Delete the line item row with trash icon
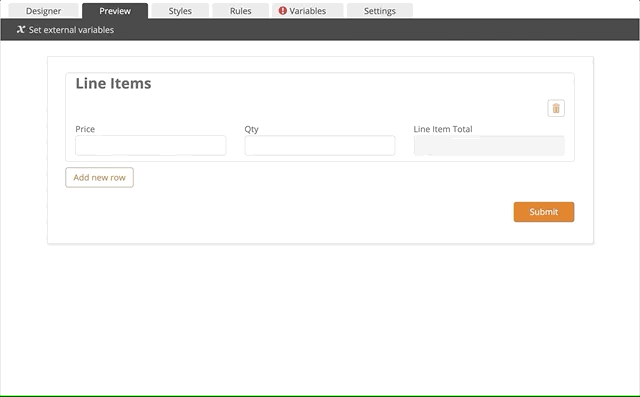The width and height of the screenshot is (640, 397). [x=556, y=108]
